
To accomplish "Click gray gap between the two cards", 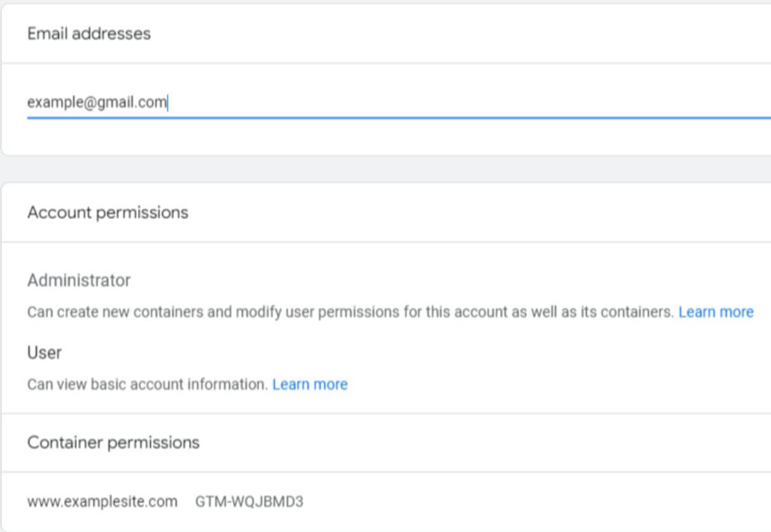I will coord(382,169).
